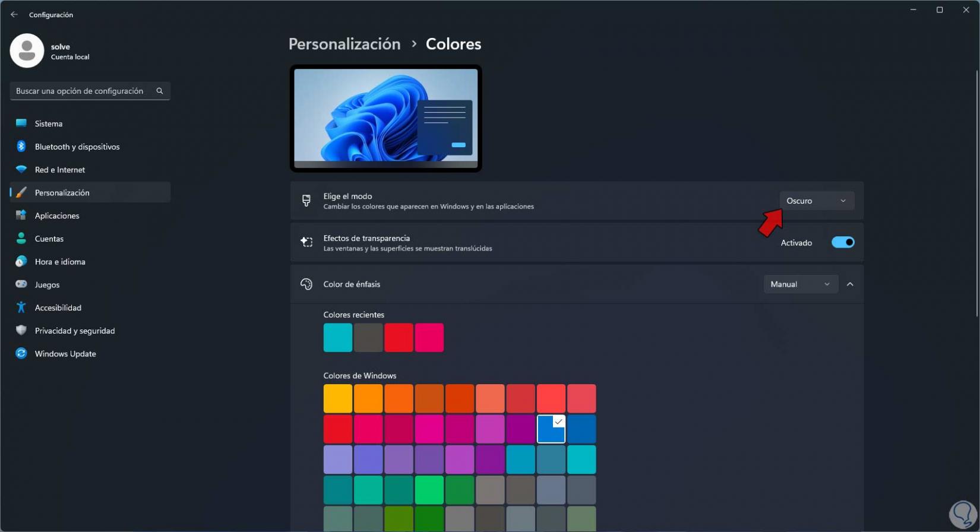Click the desktop preview thumbnail
The width and height of the screenshot is (980, 532).
coord(386,118)
